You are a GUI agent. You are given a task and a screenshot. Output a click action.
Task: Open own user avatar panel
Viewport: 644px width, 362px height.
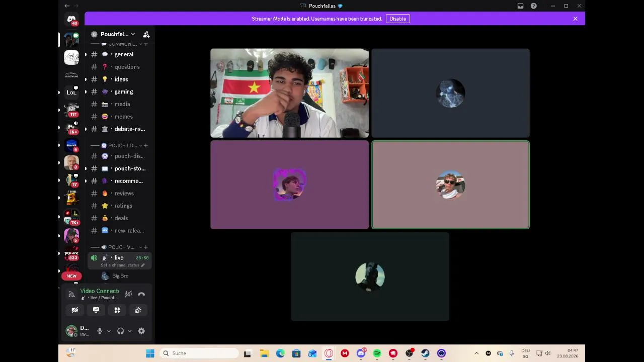[71, 331]
